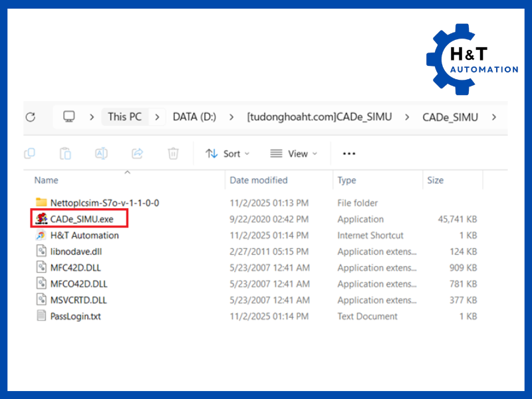Viewport: 532px width, 399px height.
Task: Expand chevron after CADe_SIMU breadcrumb
Action: tap(493, 117)
